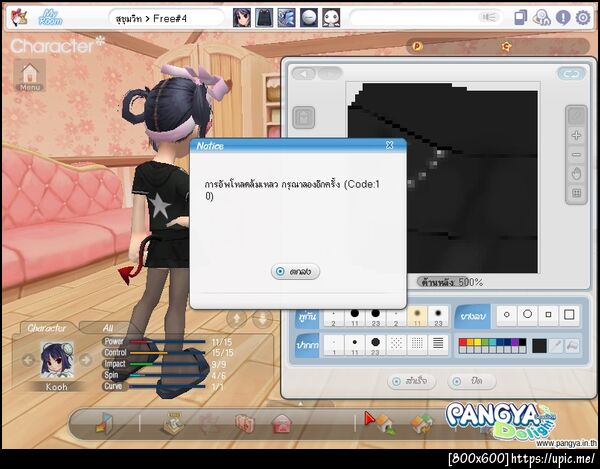Select pen tip size 1

pos(334,345)
